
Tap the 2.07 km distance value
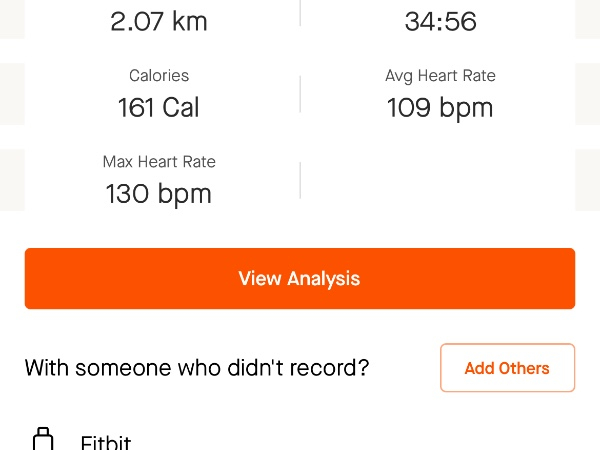159,20
